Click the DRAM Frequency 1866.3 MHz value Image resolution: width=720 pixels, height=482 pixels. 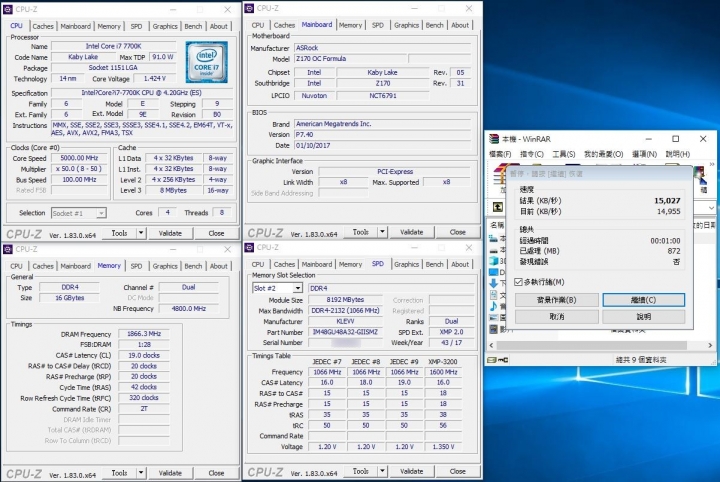tap(144, 334)
